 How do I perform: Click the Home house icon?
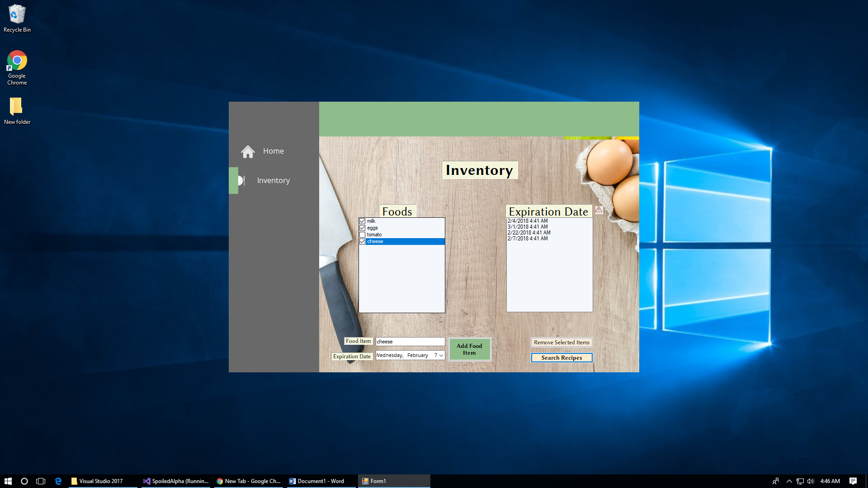click(x=248, y=151)
